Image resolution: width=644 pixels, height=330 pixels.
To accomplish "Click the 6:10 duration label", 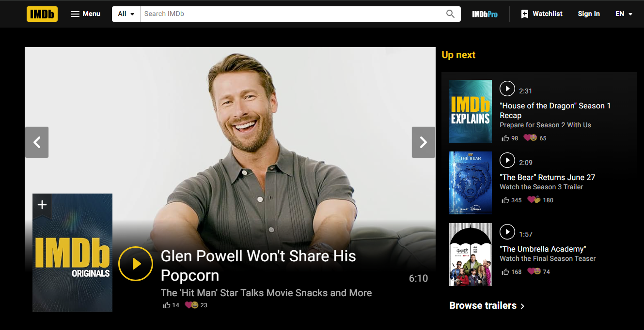I will pos(419,278).
